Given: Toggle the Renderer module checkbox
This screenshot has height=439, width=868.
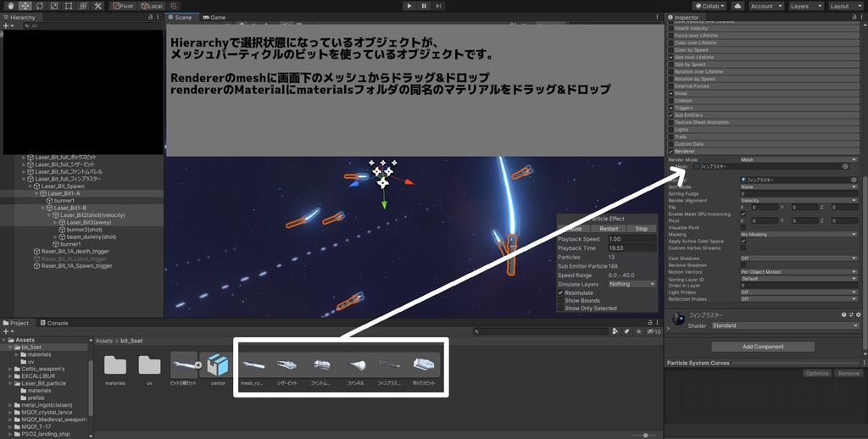Looking at the screenshot, I should click(671, 151).
